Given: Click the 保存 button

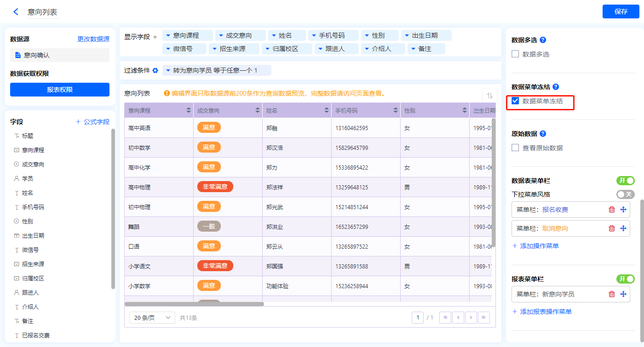Looking at the screenshot, I should [621, 11].
